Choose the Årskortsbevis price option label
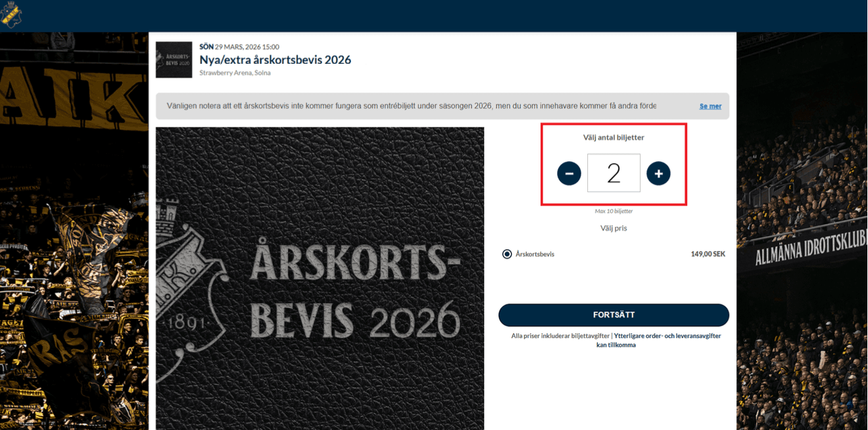 (x=535, y=254)
